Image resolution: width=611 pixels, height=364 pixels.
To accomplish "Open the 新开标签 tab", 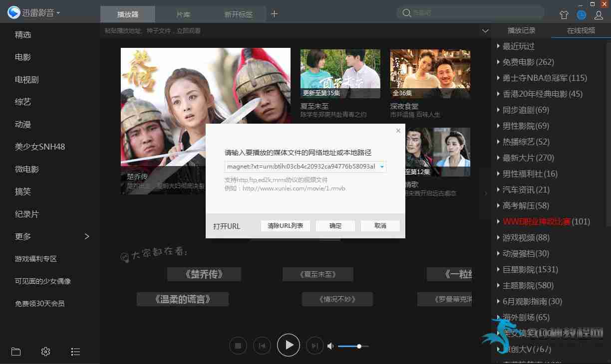I will (238, 14).
